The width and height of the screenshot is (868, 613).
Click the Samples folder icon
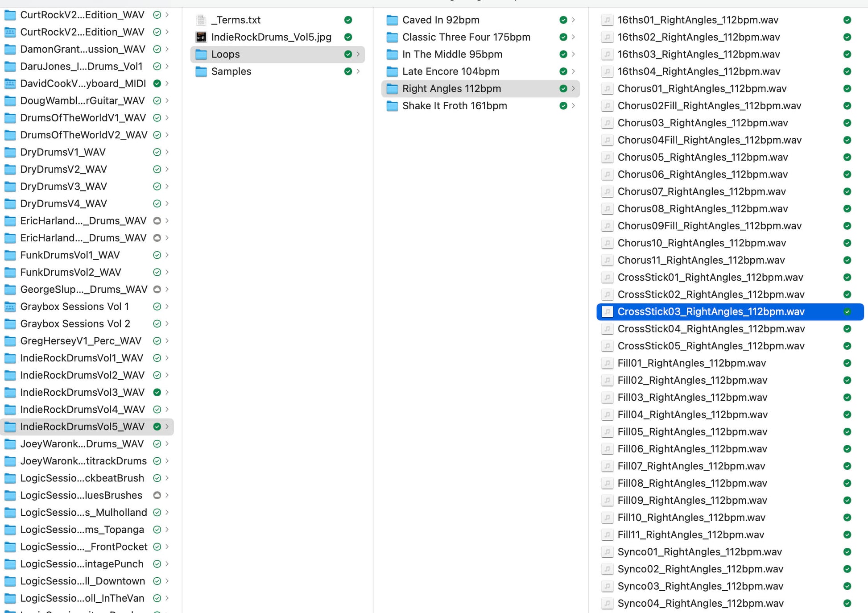(201, 71)
